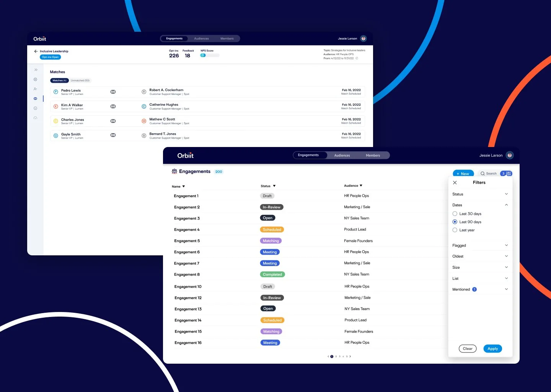The width and height of the screenshot is (551, 392).
Task: Select the Unmatched (50) tab
Action: [x=80, y=80]
